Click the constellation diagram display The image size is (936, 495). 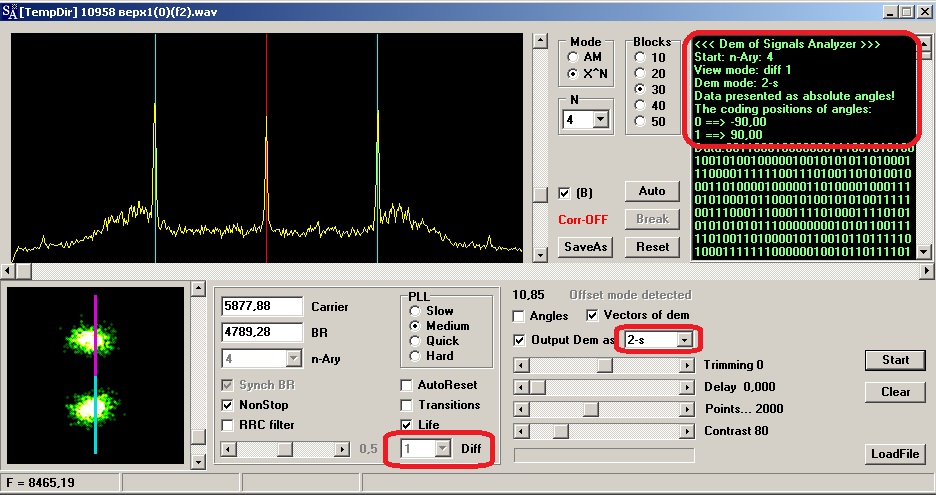click(x=95, y=375)
